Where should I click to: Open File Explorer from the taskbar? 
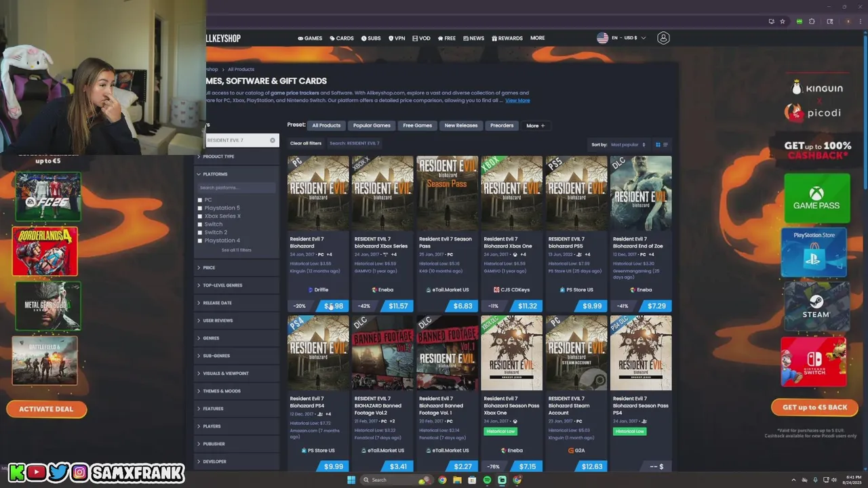tap(457, 480)
